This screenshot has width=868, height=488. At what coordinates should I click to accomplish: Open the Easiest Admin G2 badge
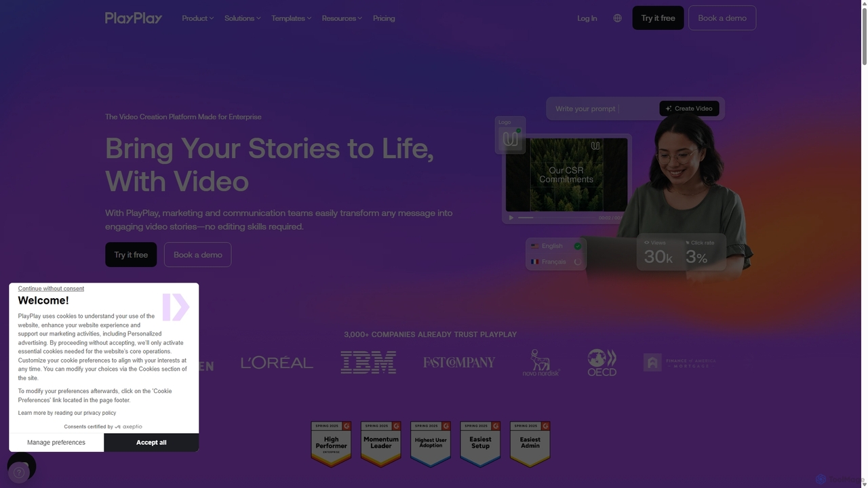530,445
